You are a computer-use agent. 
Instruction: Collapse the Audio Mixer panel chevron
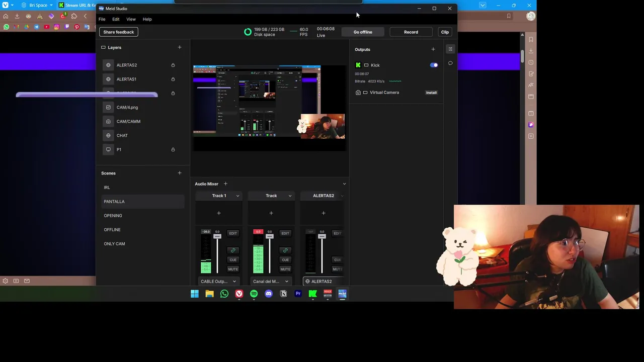click(x=344, y=184)
